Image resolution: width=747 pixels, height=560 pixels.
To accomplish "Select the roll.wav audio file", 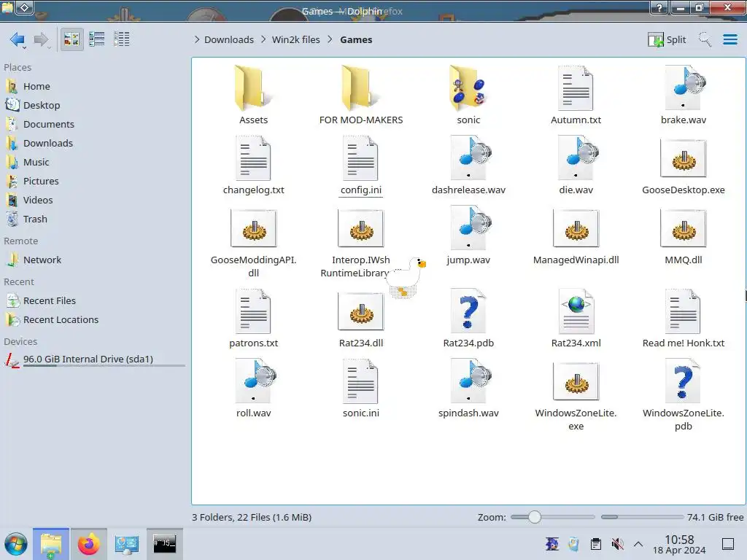I will [x=253, y=389].
